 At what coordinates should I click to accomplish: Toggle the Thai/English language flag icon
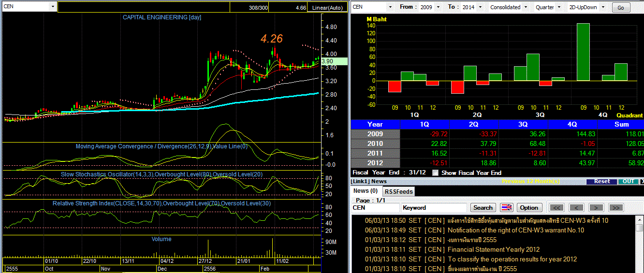coord(506,208)
